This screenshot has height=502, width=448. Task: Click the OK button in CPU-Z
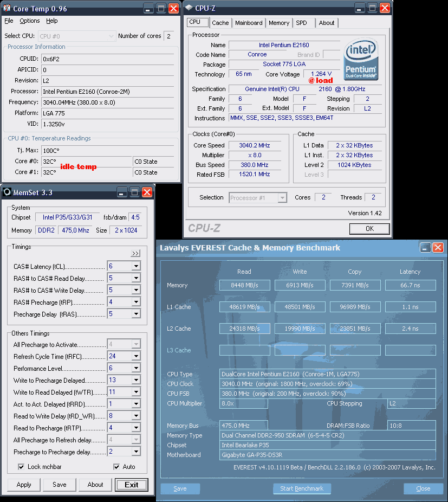tap(369, 229)
